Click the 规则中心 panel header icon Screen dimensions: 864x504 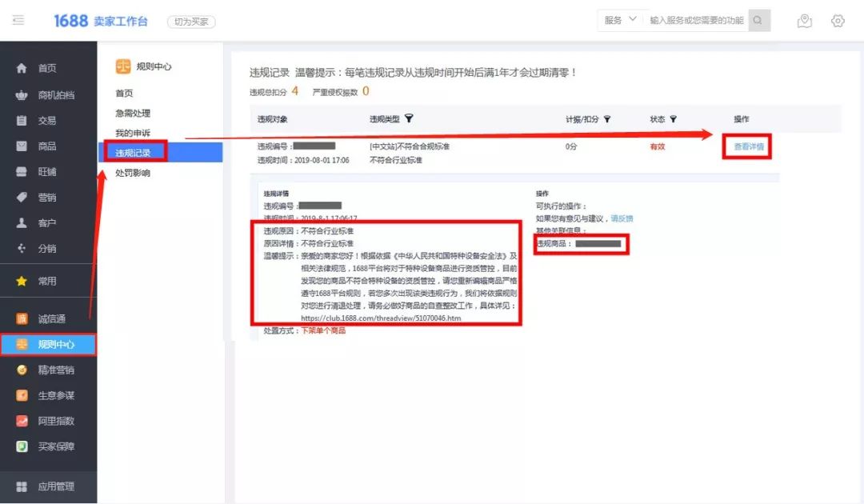pos(123,66)
